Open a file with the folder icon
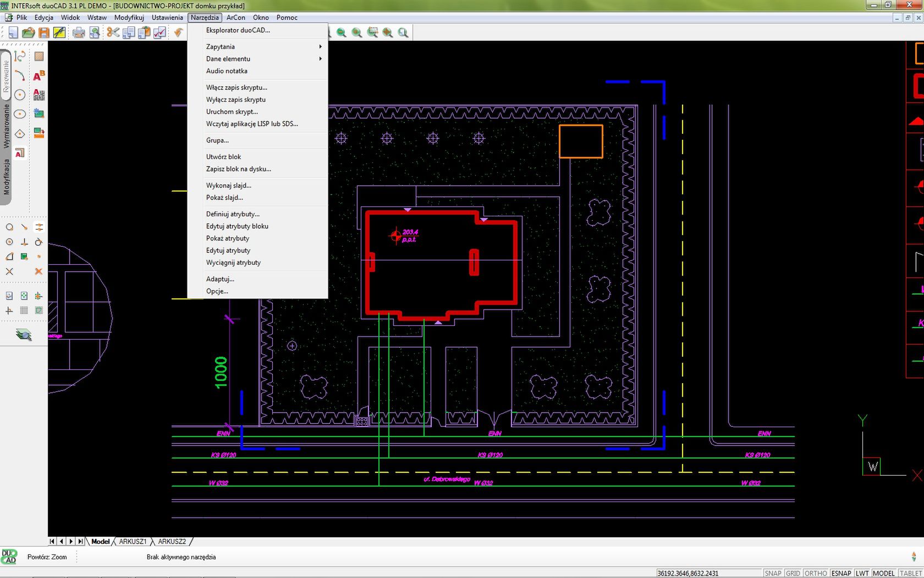This screenshot has height=578, width=924. pyautogui.click(x=29, y=32)
